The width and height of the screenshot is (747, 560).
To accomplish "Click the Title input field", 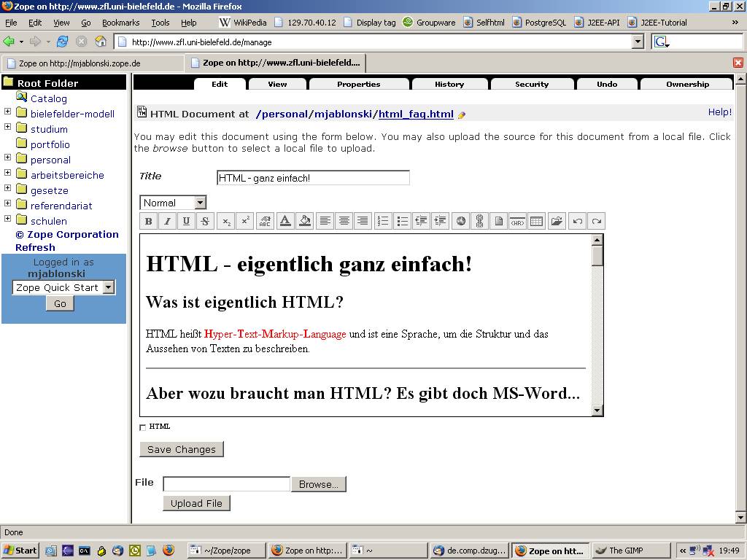I will click(x=313, y=178).
